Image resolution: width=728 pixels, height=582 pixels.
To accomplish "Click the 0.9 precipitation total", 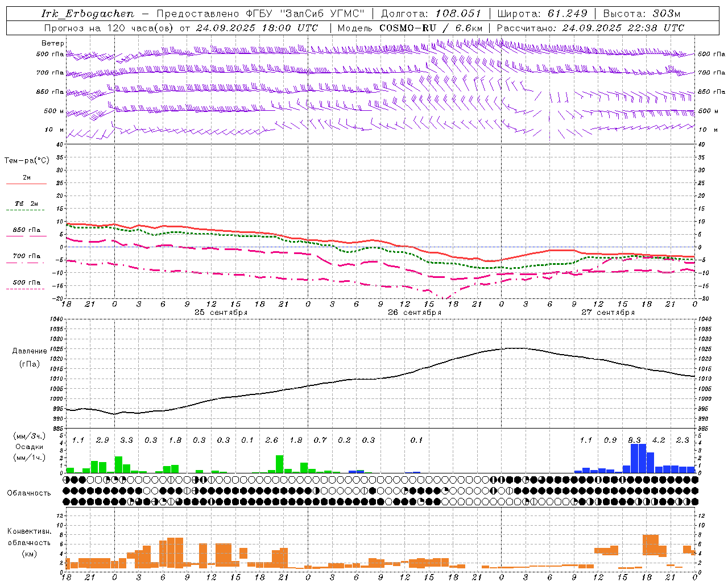I will pos(610,440).
